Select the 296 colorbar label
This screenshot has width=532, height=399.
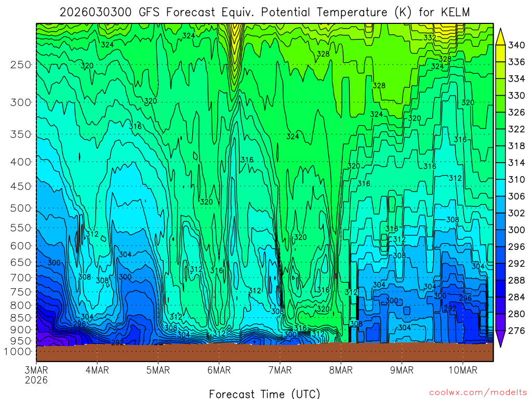516,247
